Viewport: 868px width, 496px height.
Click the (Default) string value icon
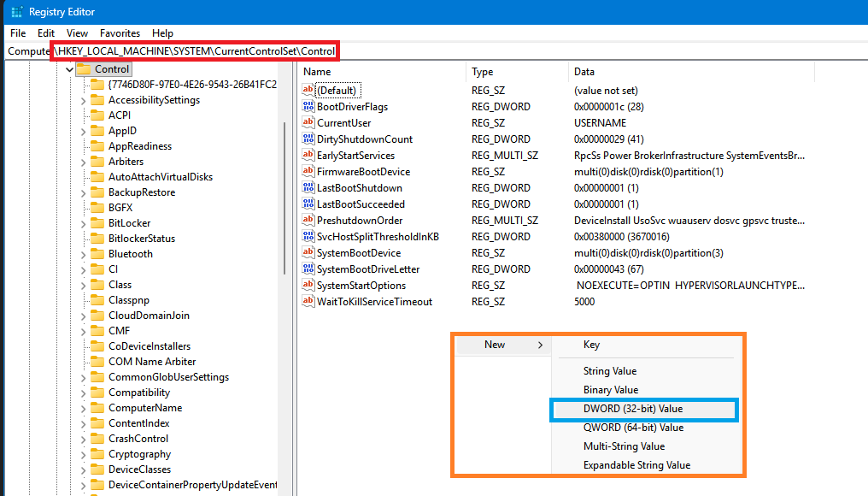[x=308, y=90]
